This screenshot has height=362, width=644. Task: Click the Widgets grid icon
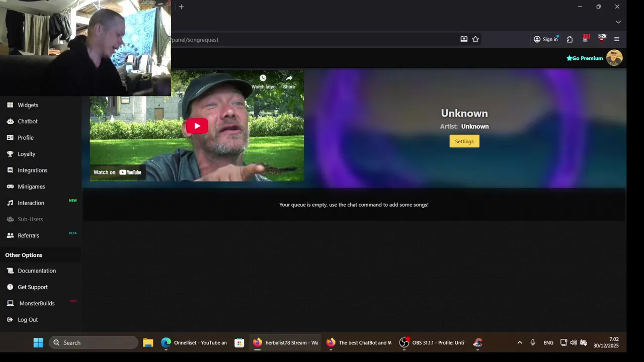click(10, 105)
